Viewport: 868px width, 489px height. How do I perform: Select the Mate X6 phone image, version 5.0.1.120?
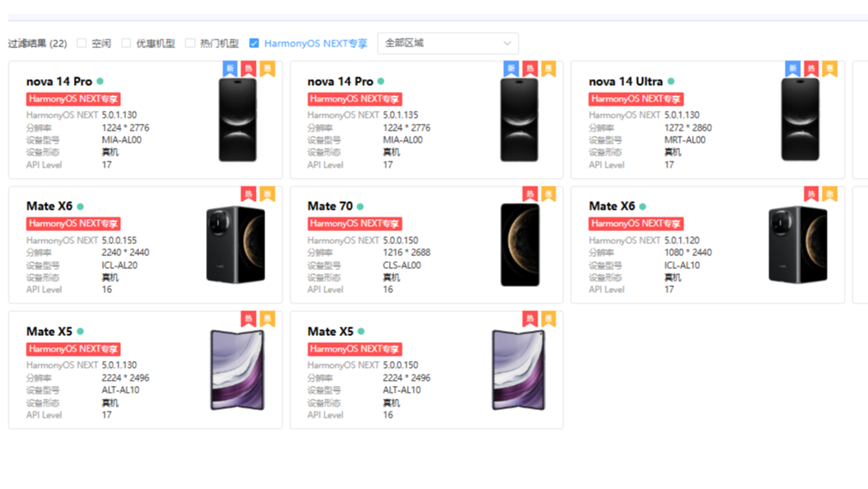tap(798, 245)
